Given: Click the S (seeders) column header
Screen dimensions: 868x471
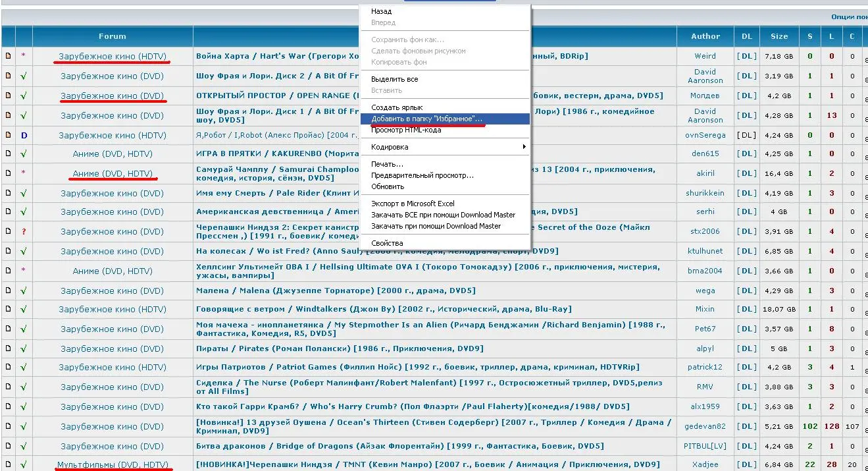Looking at the screenshot, I should (x=810, y=36).
